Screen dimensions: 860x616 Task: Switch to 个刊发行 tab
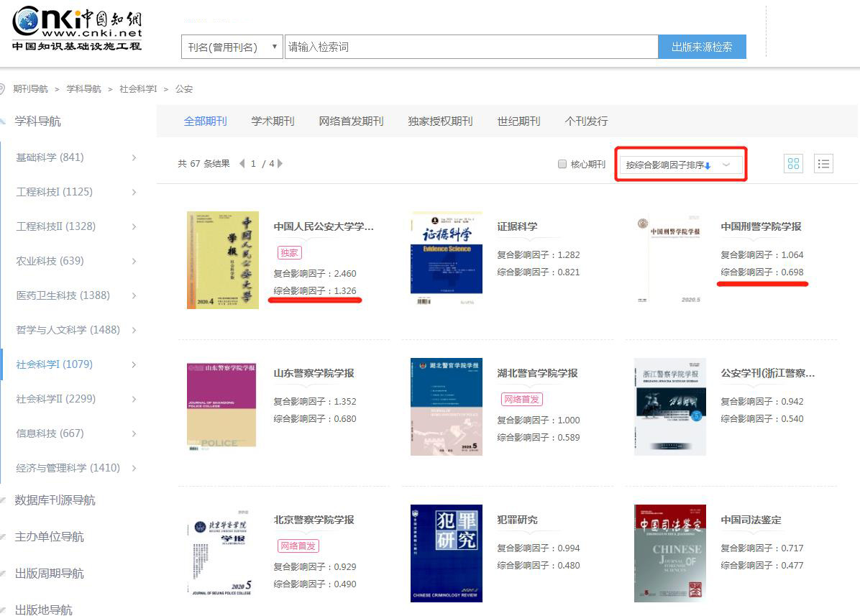click(x=586, y=121)
